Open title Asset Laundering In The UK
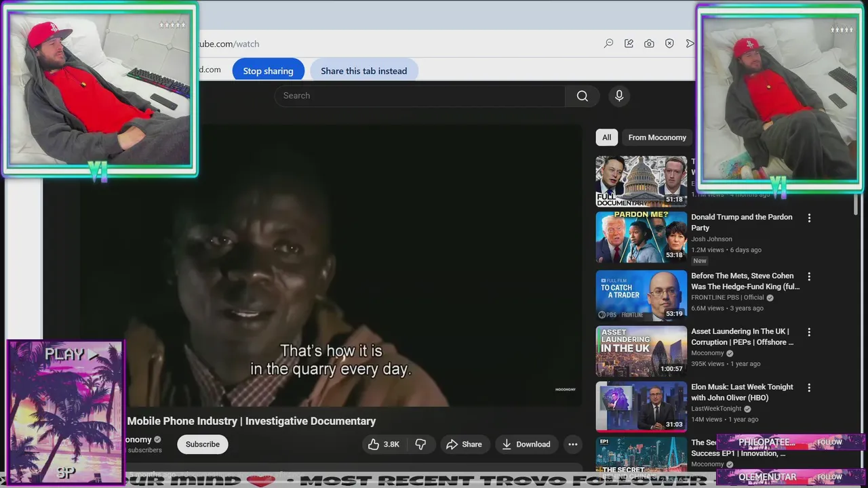Image resolution: width=868 pixels, height=488 pixels. 742,336
